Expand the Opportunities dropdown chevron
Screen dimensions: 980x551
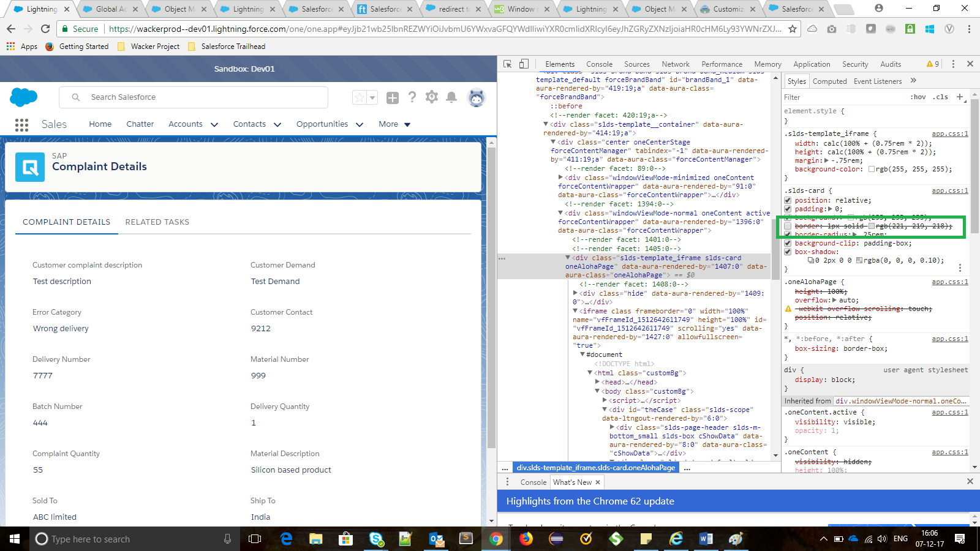pos(360,124)
